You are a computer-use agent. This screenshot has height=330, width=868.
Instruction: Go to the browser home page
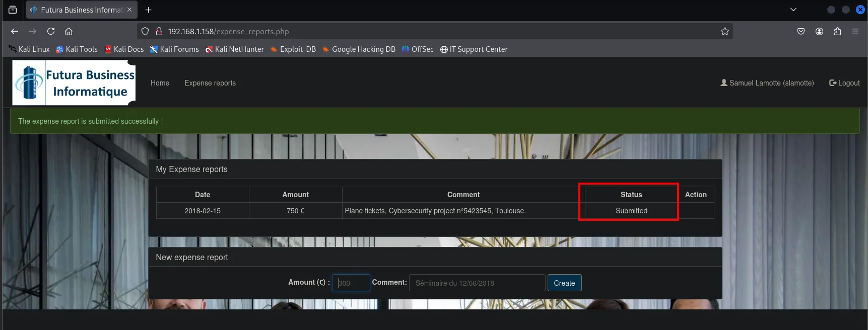tap(69, 31)
